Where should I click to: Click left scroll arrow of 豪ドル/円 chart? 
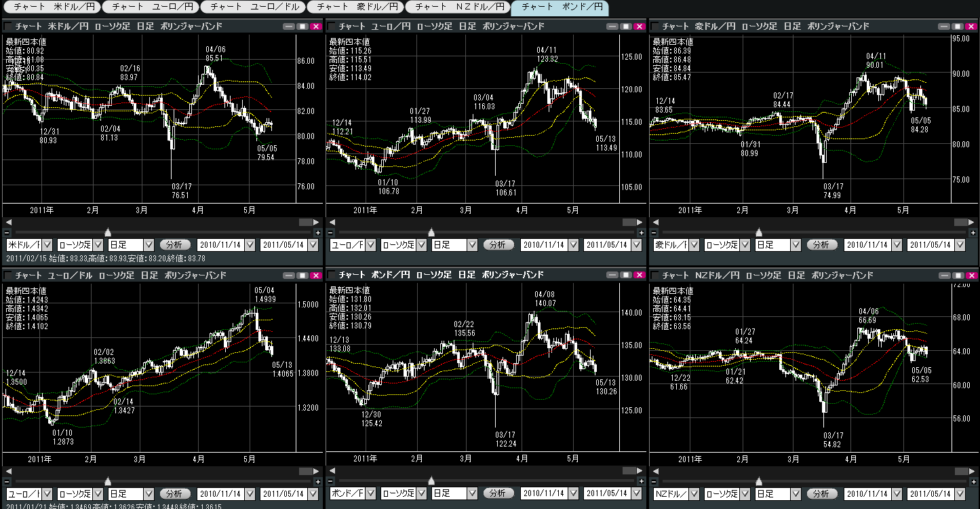coord(654,222)
